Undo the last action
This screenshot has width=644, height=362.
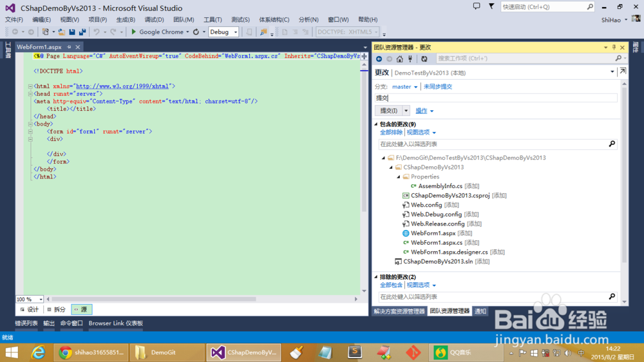[x=97, y=32]
